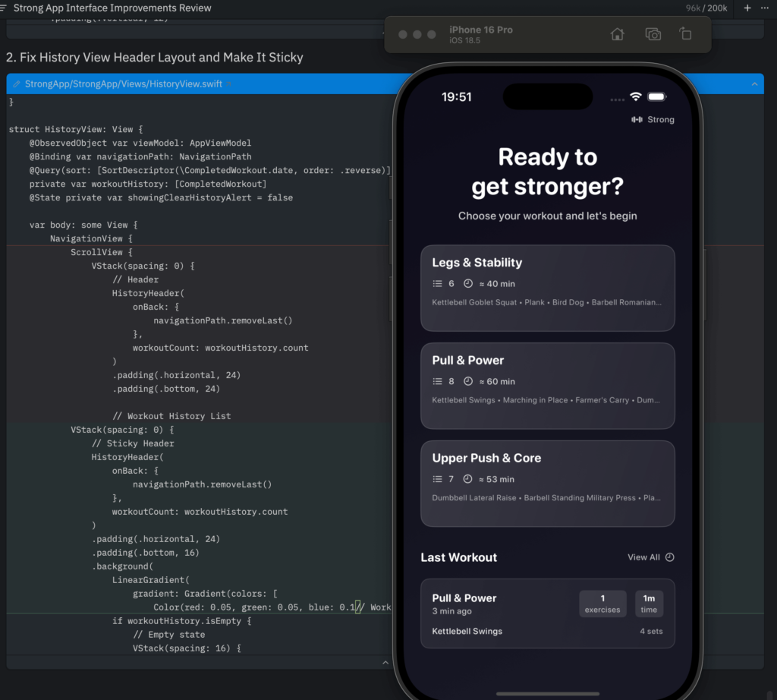
Task: Rotate the simulator device
Action: (x=685, y=34)
